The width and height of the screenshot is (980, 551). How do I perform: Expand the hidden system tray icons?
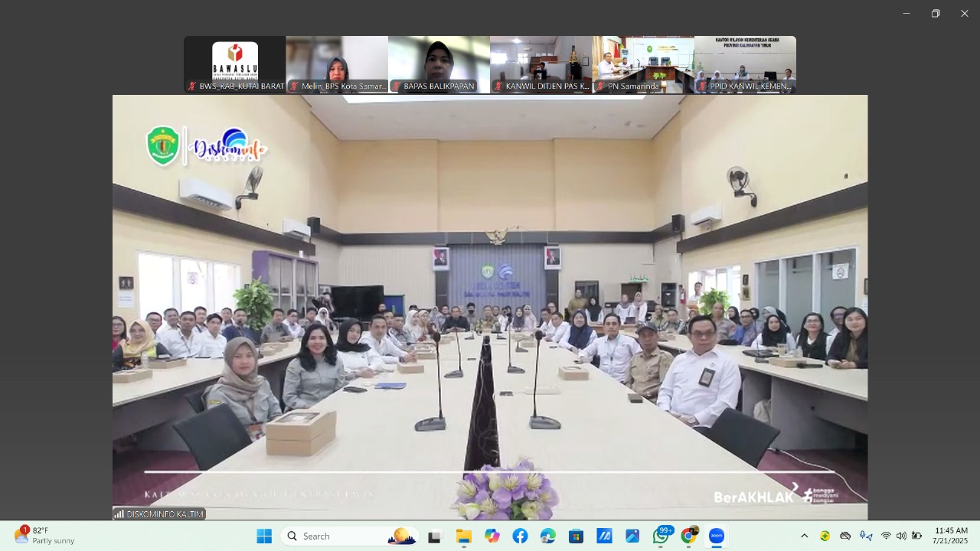point(804,536)
